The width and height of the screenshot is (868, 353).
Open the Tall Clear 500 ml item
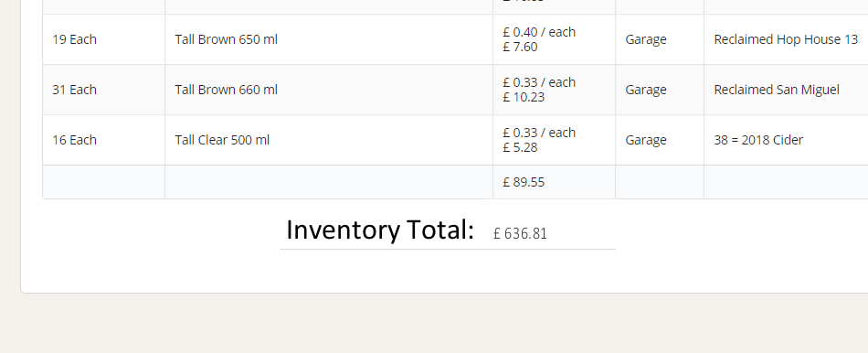[222, 140]
